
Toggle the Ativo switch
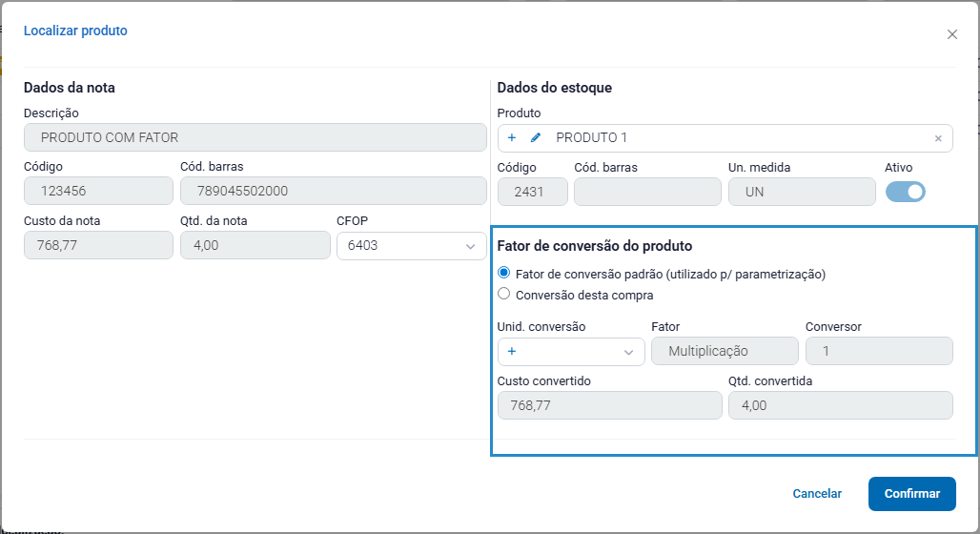(x=905, y=192)
